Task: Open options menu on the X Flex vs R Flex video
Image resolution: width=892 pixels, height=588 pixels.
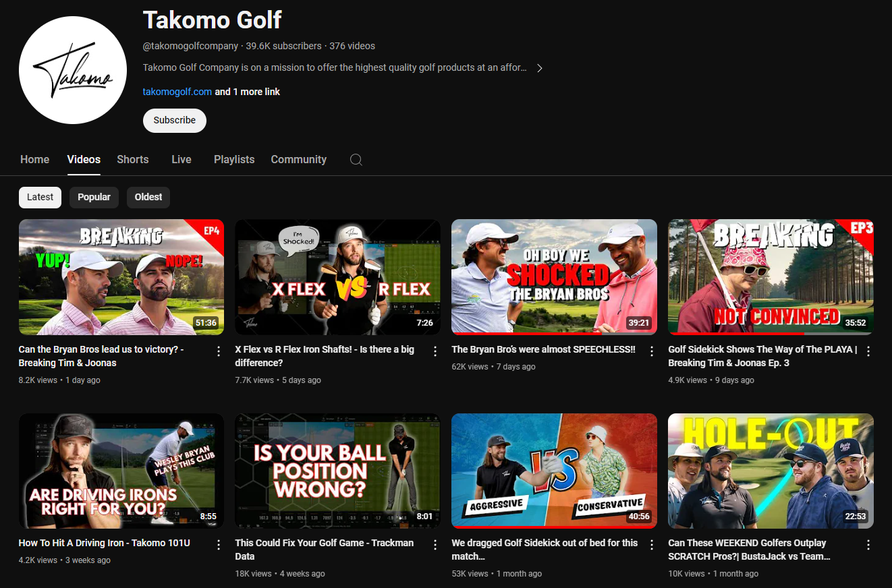Action: pos(435,351)
